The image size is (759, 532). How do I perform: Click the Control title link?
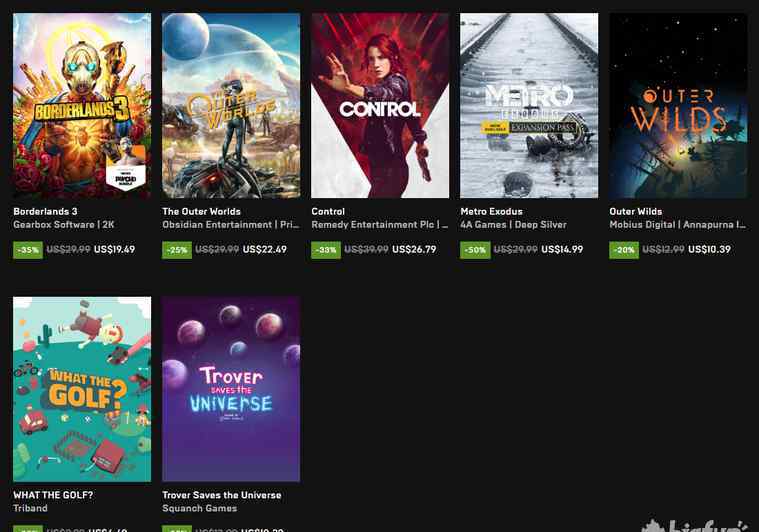coord(328,212)
